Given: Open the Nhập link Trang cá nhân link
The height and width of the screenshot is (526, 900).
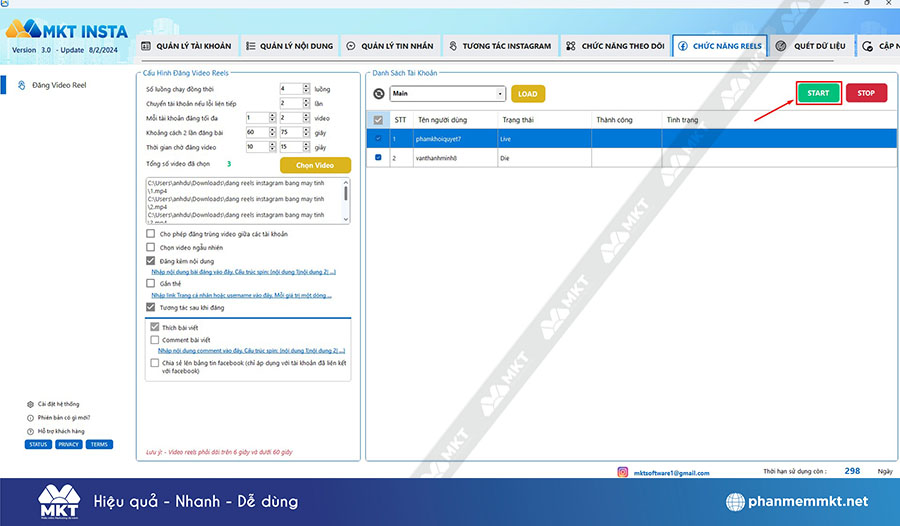Looking at the screenshot, I should pyautogui.click(x=241, y=295).
